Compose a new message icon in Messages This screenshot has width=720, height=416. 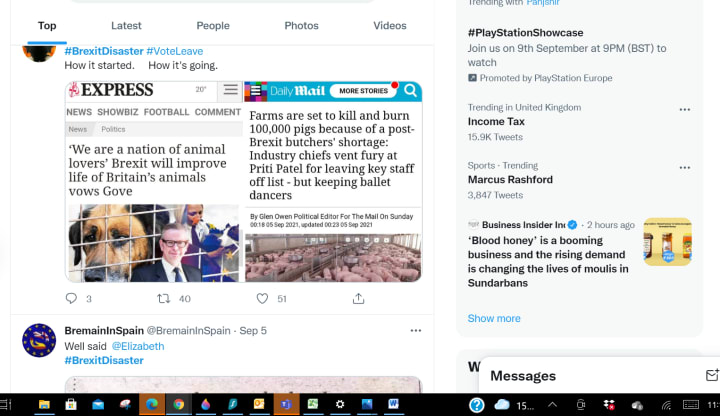pos(712,376)
